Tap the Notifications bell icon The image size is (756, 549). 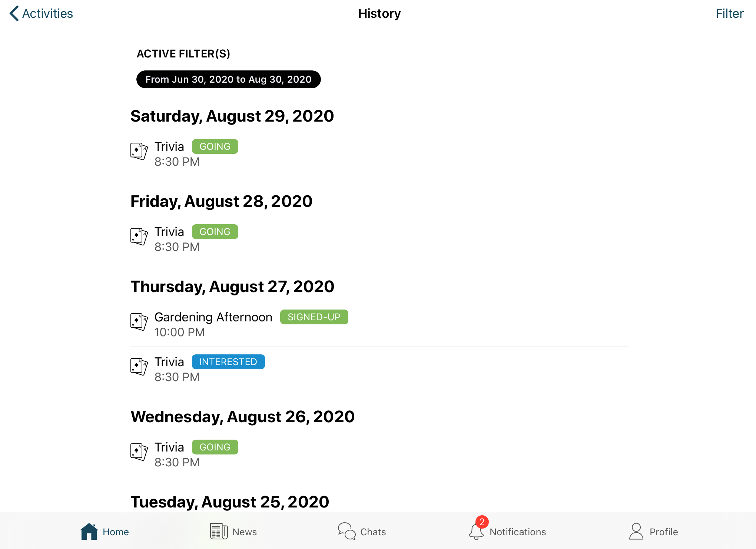tap(476, 532)
